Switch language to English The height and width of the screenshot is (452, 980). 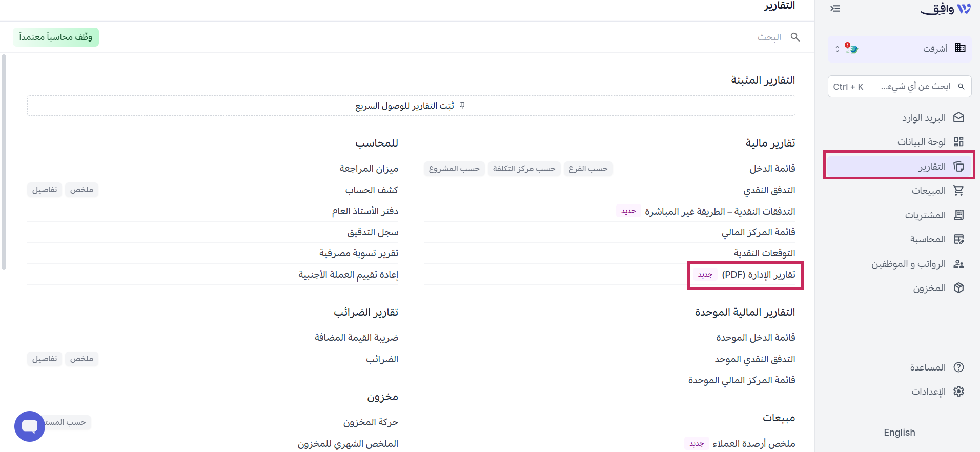[899, 433]
